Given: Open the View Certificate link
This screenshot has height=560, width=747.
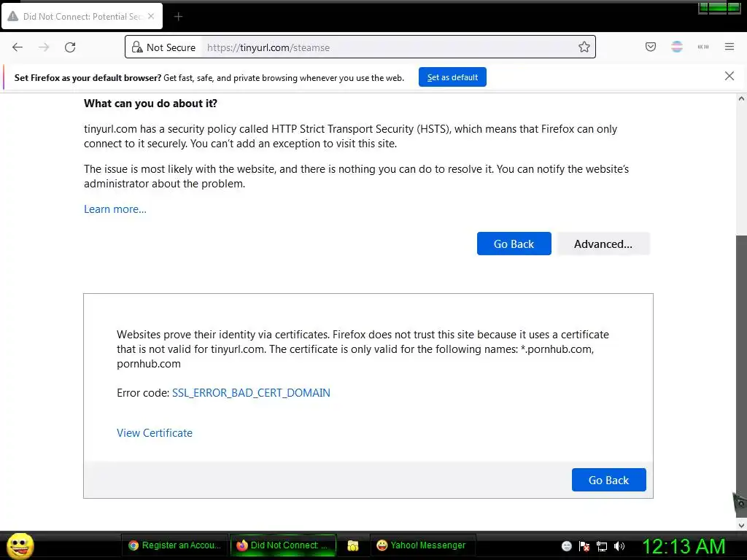Looking at the screenshot, I should coord(155,433).
